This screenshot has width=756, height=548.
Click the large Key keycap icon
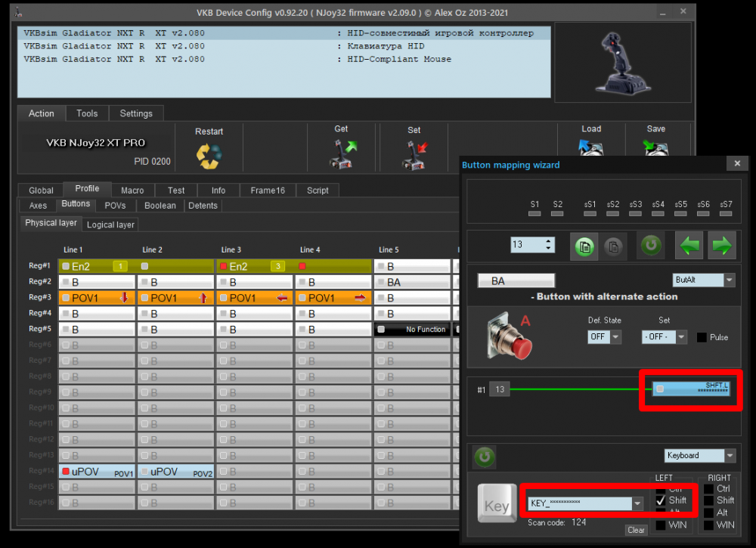click(496, 505)
